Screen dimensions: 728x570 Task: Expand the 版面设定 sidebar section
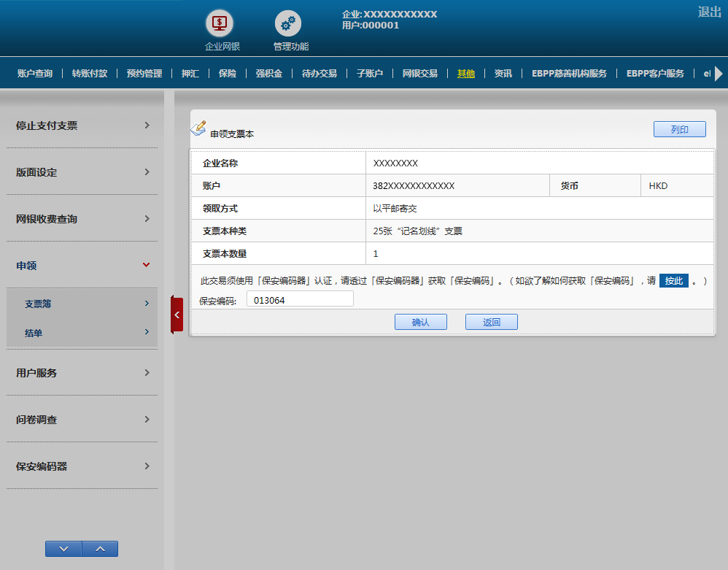point(82,172)
